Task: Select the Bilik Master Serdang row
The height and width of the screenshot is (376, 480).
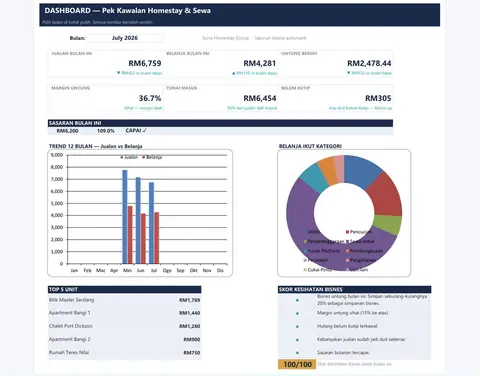Action: (x=125, y=300)
